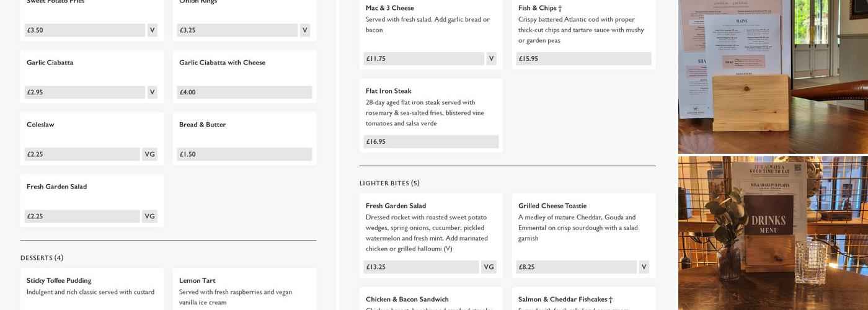The width and height of the screenshot is (868, 310).
Task: Open the photo of the Drinks Menu stand
Action: (x=773, y=233)
